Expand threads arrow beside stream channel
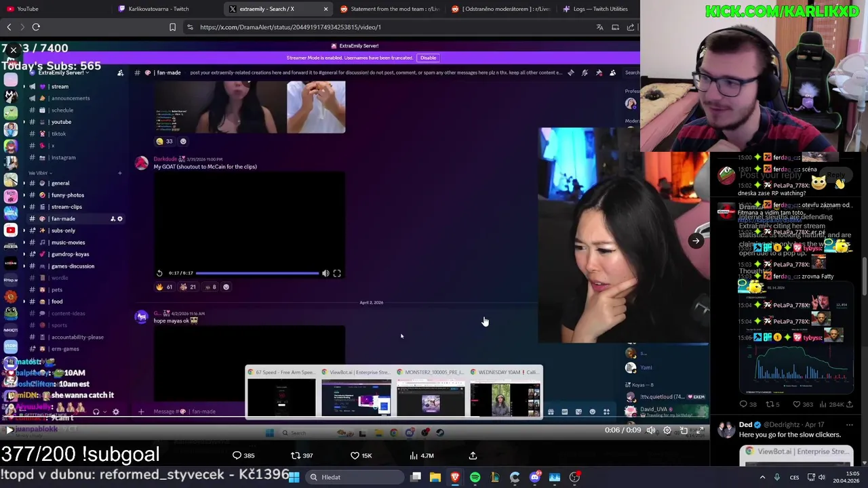This screenshot has width=868, height=488. [x=24, y=87]
